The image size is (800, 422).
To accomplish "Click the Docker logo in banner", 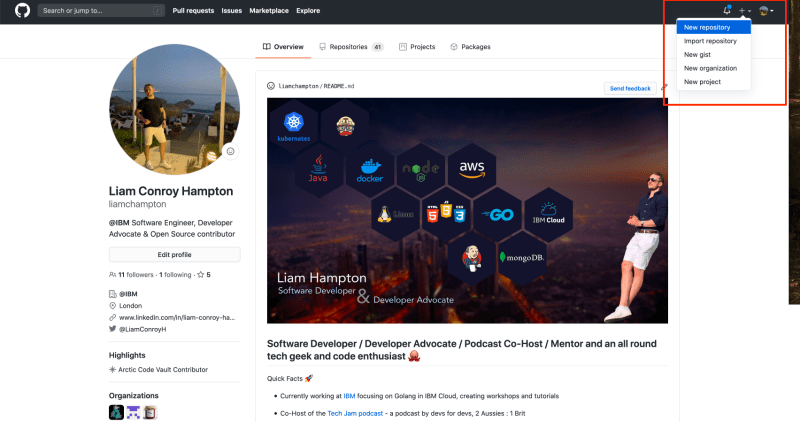I will tap(370, 171).
